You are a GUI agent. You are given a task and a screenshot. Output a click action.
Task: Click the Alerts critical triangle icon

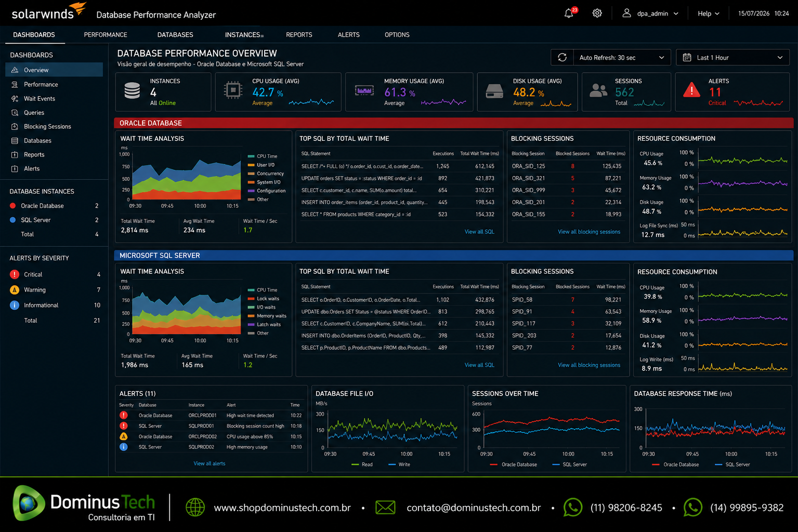click(x=691, y=90)
